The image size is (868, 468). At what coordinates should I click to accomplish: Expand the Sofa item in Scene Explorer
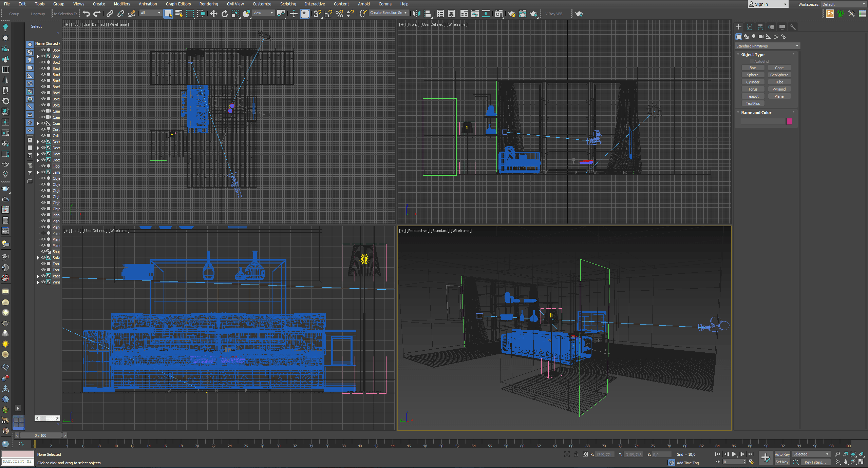click(x=38, y=258)
